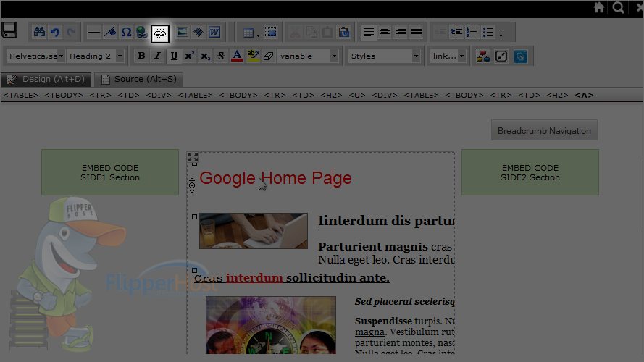644x362 pixels.
Task: Insert media with the diamond film icon
Action: pos(198,32)
